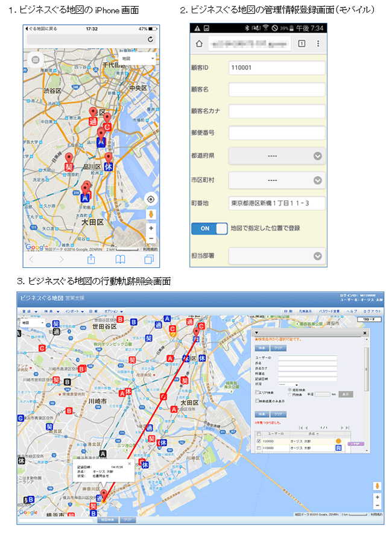Image resolution: width=392 pixels, height=537 pixels.
Task: Open the Safari tabs icon
Action: pyautogui.click(x=149, y=259)
